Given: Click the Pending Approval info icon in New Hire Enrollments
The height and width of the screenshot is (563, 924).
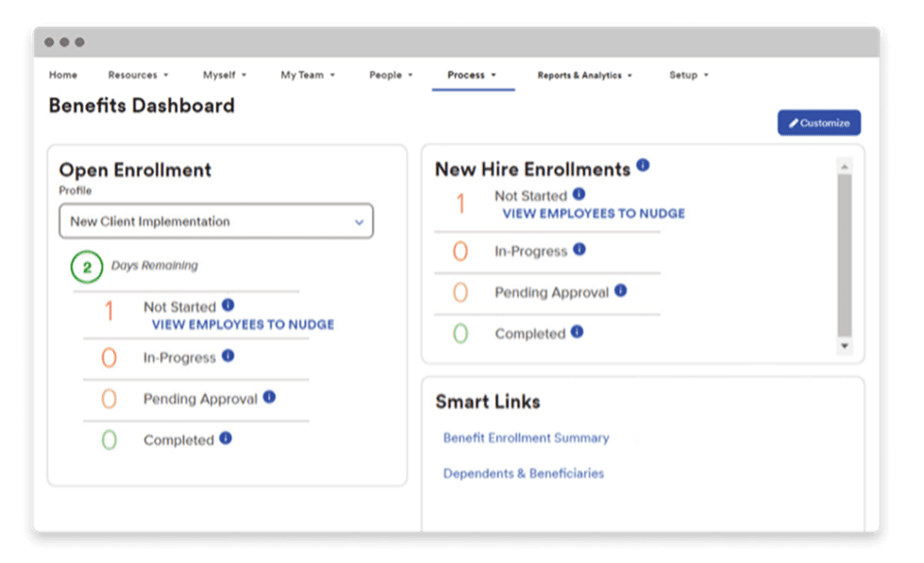Looking at the screenshot, I should [620, 291].
